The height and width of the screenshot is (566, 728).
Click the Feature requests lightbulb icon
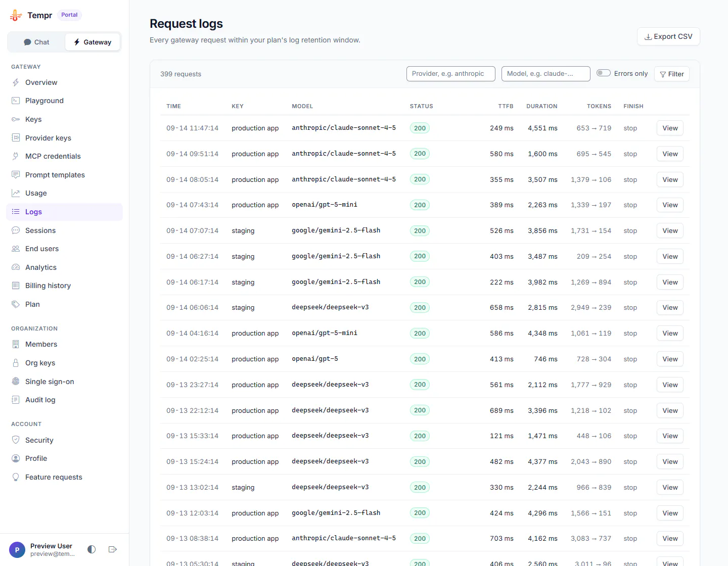16,477
